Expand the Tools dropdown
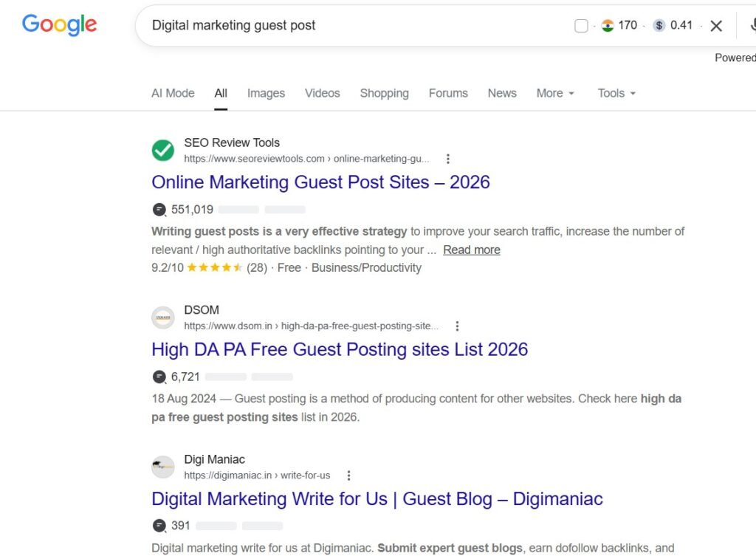The image size is (756, 556). click(x=616, y=93)
